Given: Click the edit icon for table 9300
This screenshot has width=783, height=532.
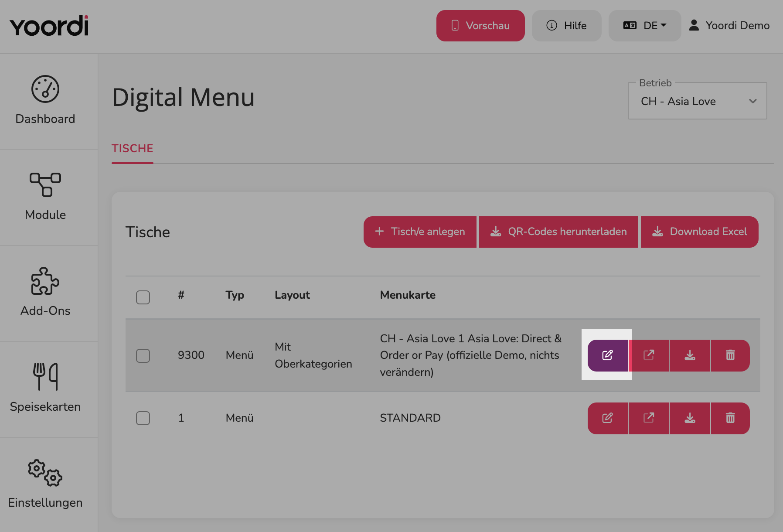Looking at the screenshot, I should (x=608, y=355).
